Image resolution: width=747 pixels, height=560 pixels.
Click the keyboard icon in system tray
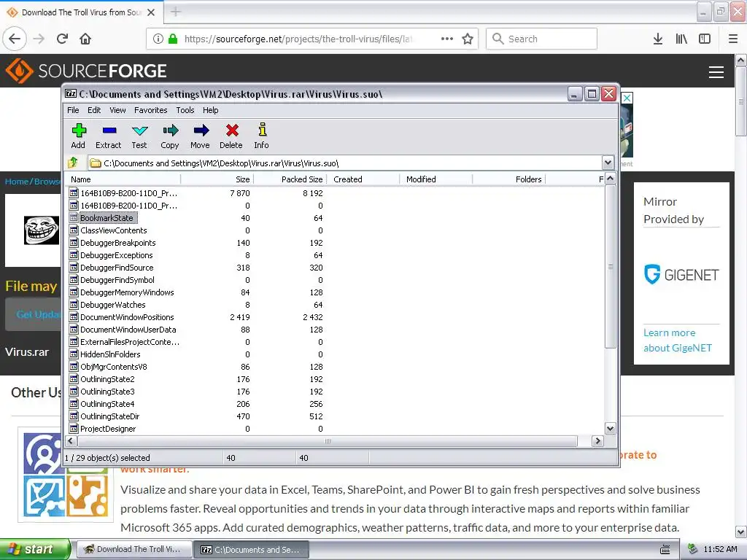pos(665,550)
